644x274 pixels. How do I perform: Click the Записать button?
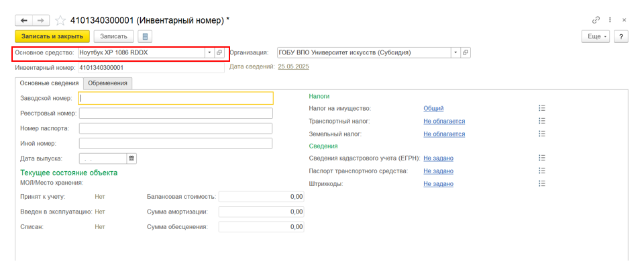tap(114, 36)
